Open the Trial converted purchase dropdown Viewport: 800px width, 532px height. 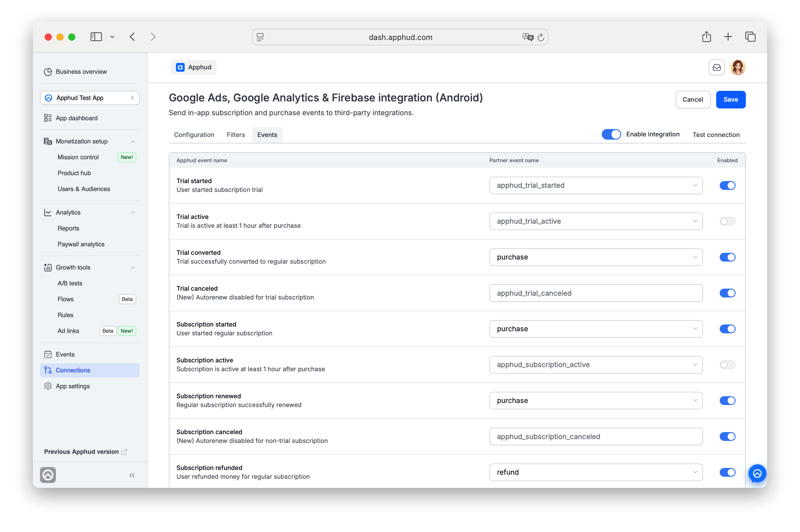[596, 257]
